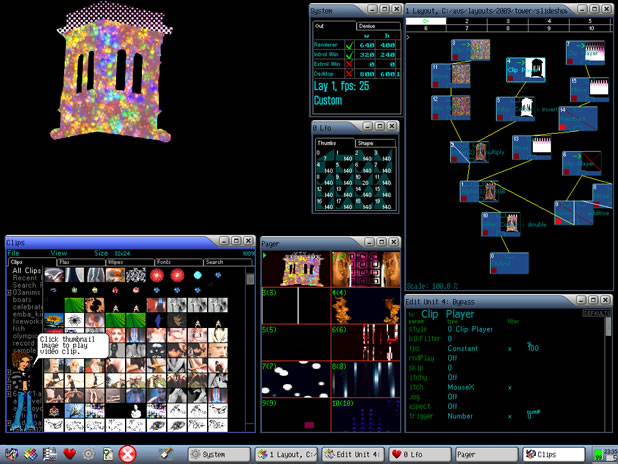Open the File menu in Clips window
Image resolution: width=618 pixels, height=465 pixels.
tap(15, 254)
